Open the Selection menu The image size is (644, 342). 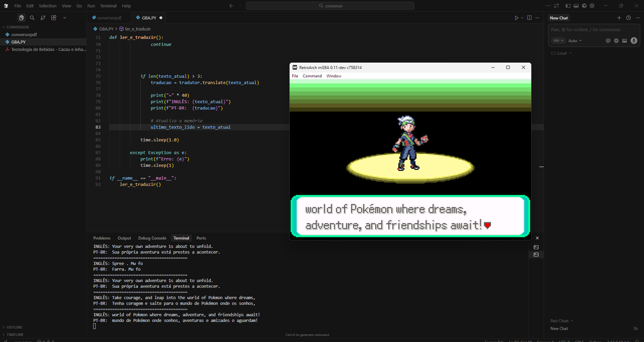pos(47,5)
